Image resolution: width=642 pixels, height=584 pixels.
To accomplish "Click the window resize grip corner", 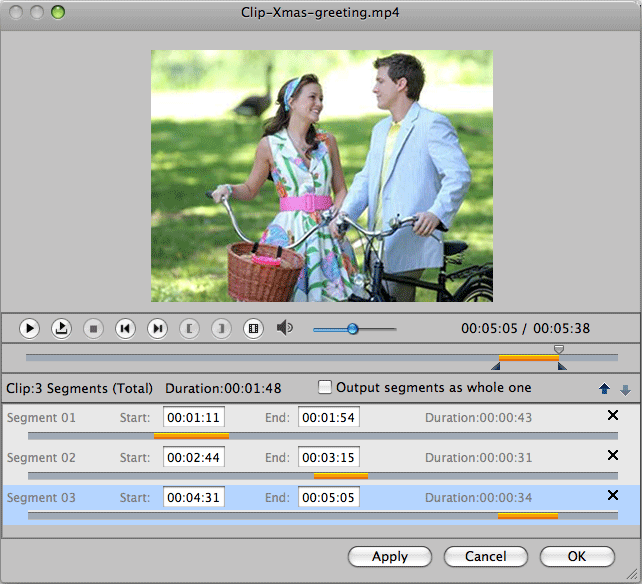I will coord(633,575).
